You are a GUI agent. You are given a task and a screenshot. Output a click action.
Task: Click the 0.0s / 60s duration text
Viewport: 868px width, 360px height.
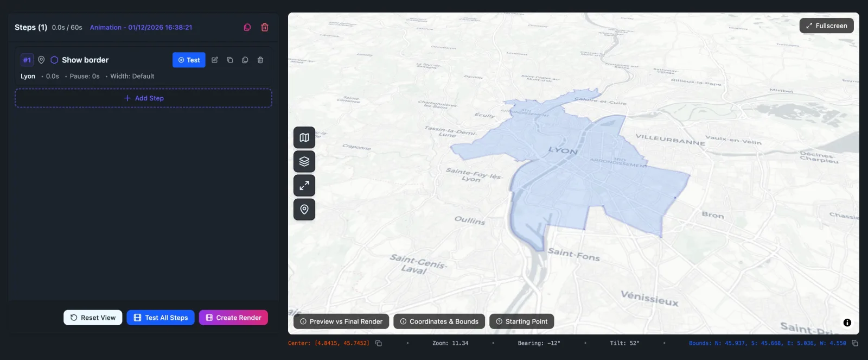pos(67,27)
